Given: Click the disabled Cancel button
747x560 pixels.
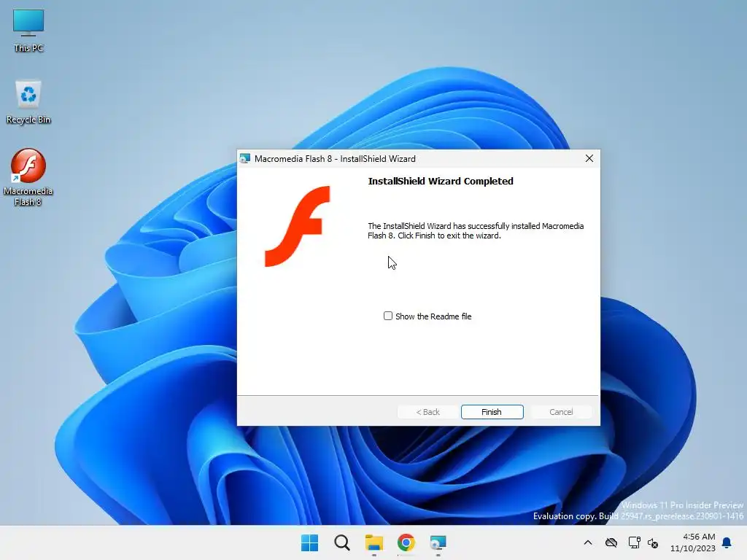Looking at the screenshot, I should pos(561,412).
